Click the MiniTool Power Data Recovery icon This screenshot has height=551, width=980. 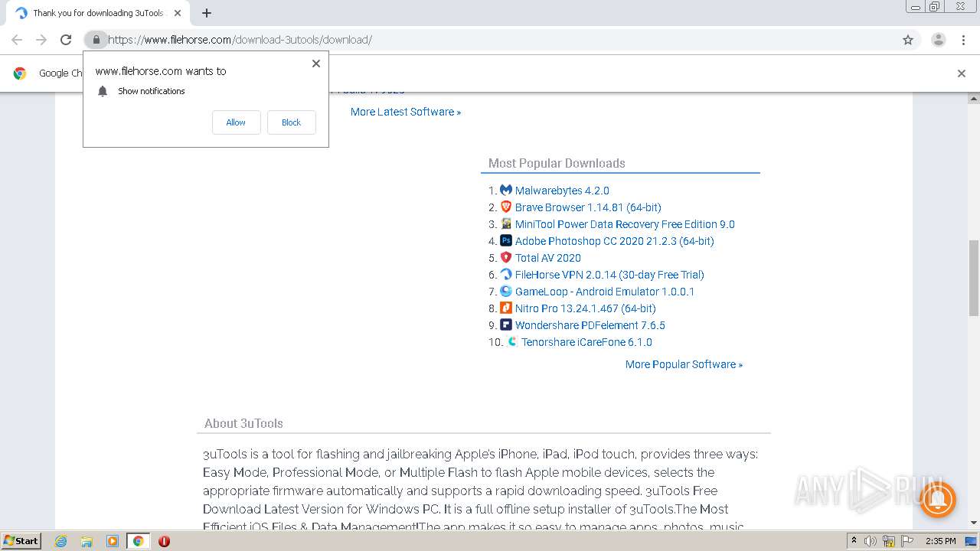[506, 223]
